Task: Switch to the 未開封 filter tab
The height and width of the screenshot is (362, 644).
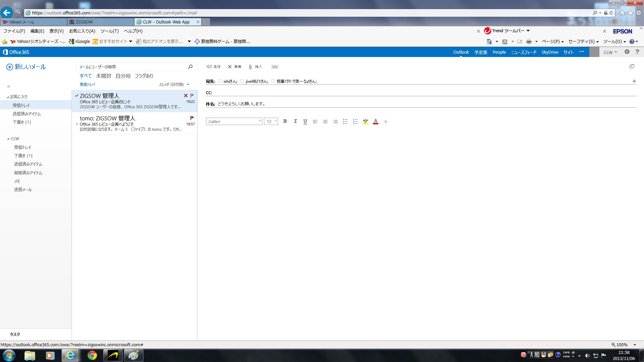Action: pyautogui.click(x=103, y=76)
